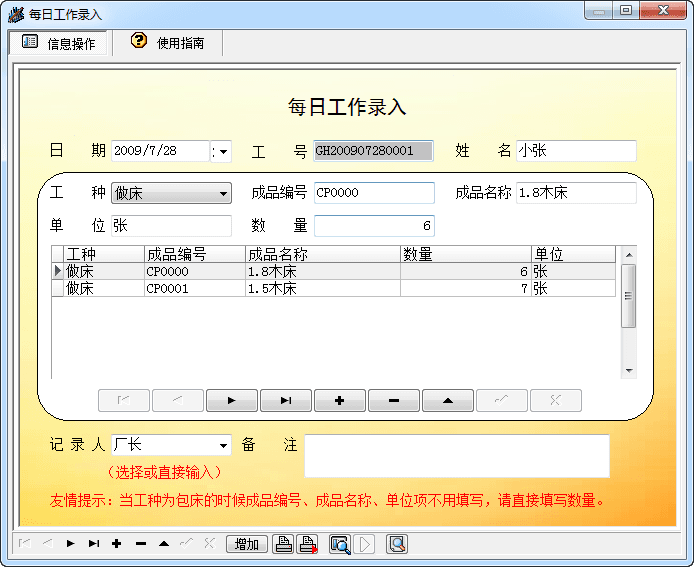
Task: Click the 数量 quantity input field
Action: tap(374, 226)
